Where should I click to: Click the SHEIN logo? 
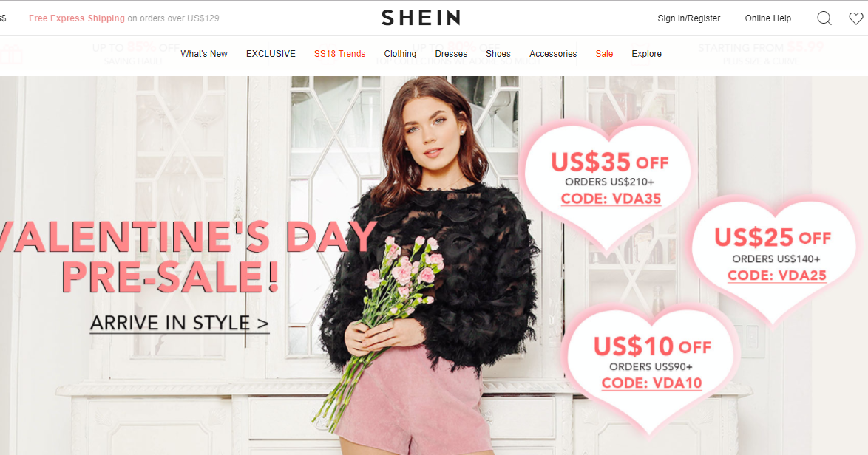[421, 18]
